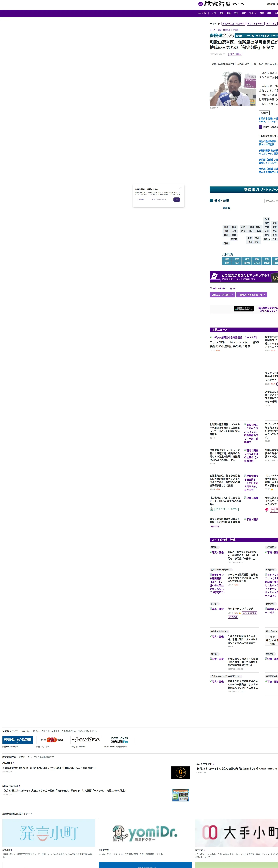This screenshot has width=278, height=868.
Task: Select 経済 in the navigation bar
Action: (244, 13)
